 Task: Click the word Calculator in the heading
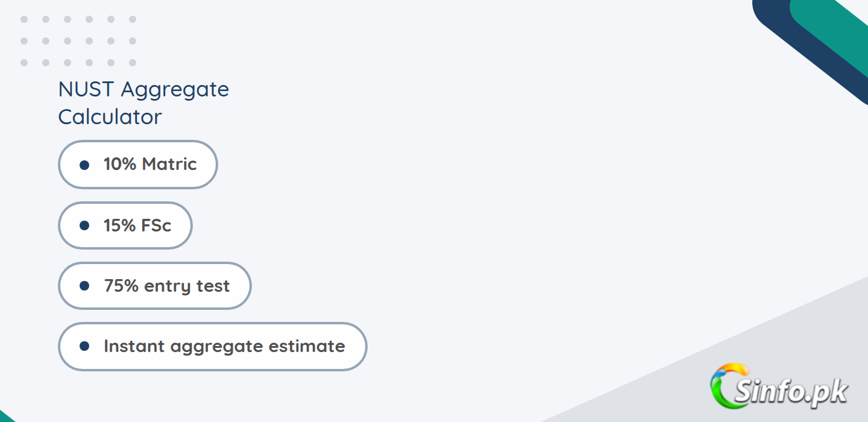(x=110, y=116)
